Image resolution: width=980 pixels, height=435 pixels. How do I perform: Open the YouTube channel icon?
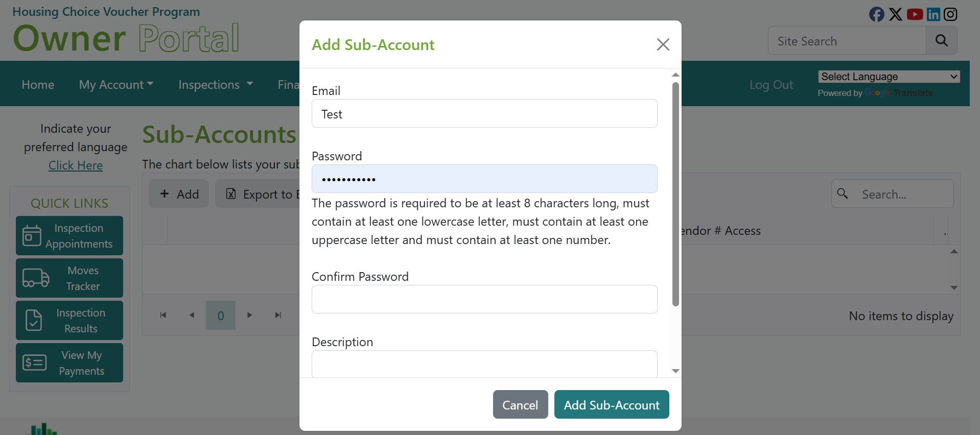pyautogui.click(x=915, y=14)
